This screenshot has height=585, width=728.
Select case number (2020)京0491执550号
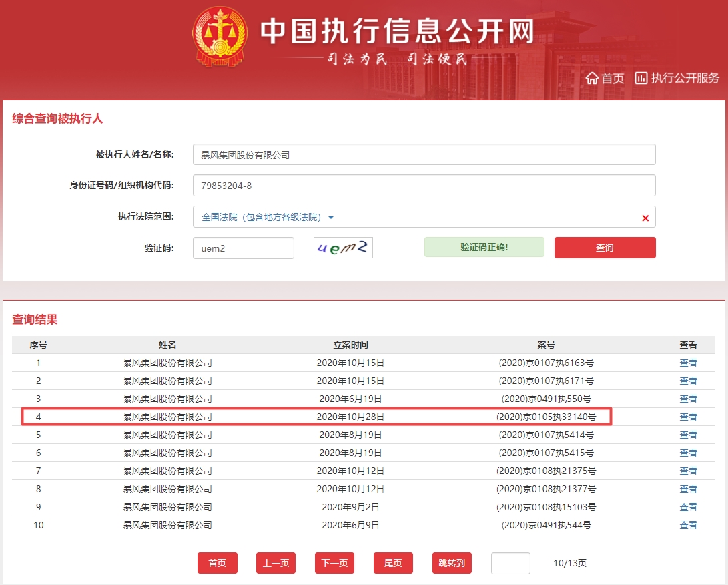point(546,399)
